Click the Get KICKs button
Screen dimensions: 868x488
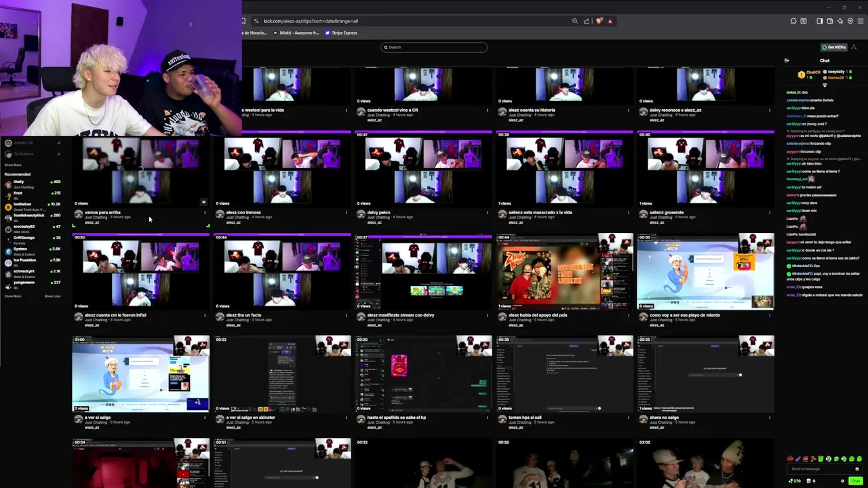[834, 47]
